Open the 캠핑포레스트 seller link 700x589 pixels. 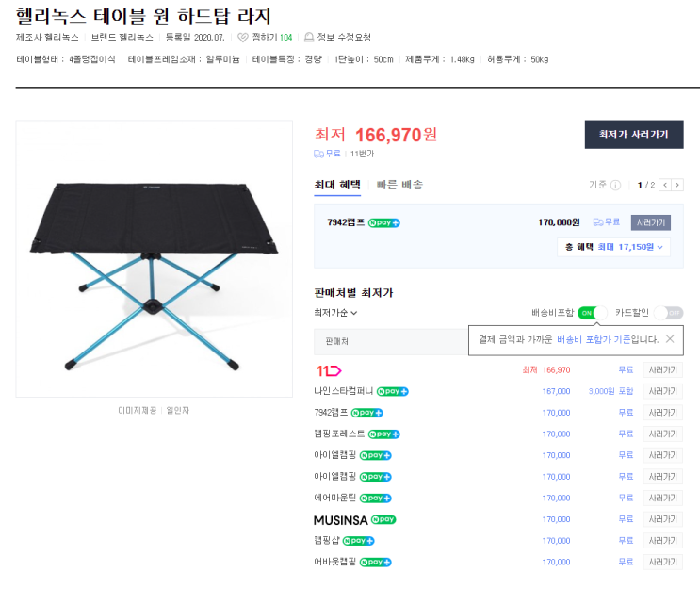coord(339,434)
